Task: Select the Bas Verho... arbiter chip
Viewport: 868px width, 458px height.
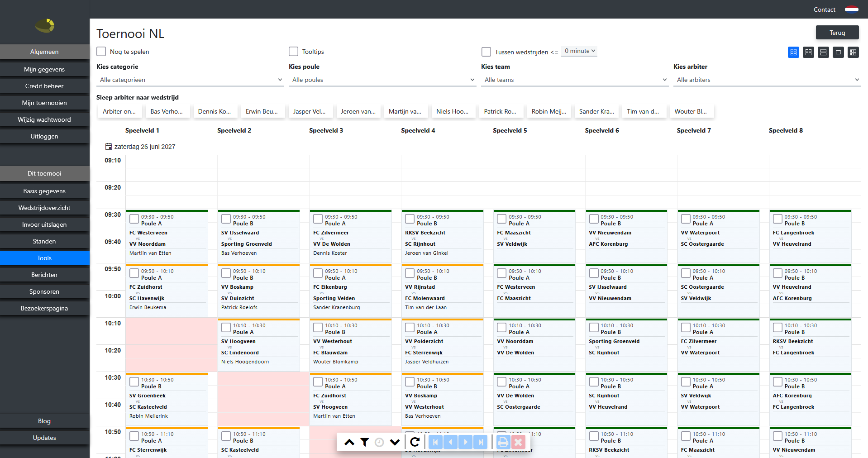Action: point(167,111)
